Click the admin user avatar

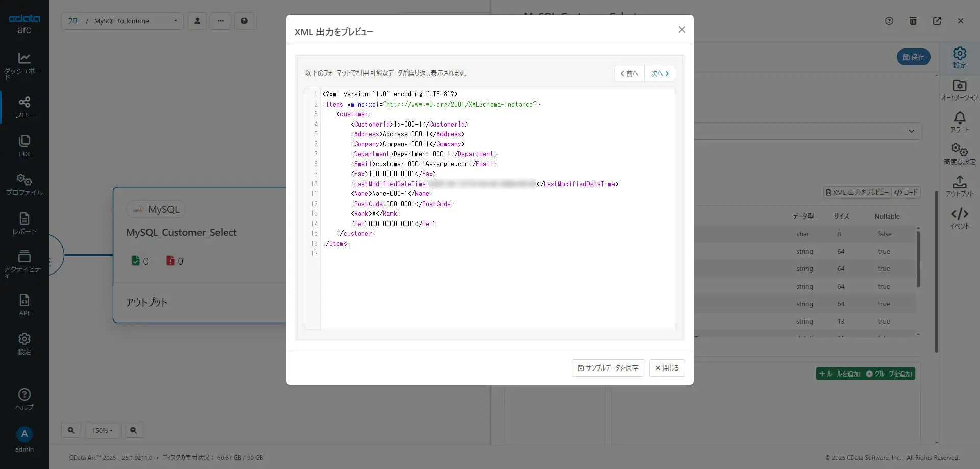24,434
